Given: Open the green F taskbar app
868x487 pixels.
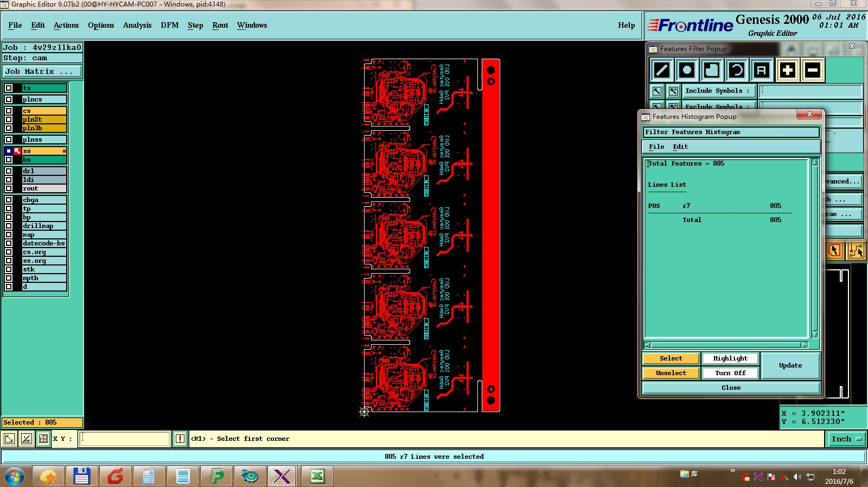Looking at the screenshot, I should coord(216,476).
